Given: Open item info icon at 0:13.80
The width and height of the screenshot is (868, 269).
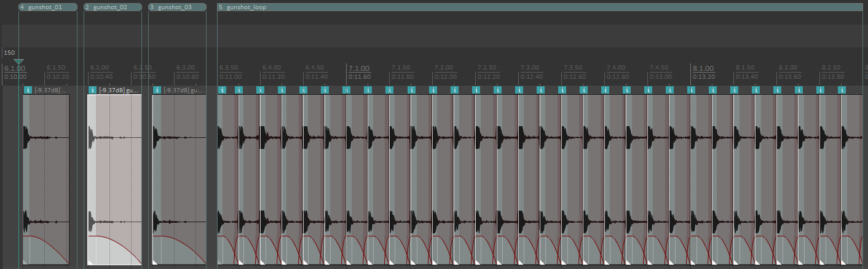Looking at the screenshot, I should click(x=819, y=90).
